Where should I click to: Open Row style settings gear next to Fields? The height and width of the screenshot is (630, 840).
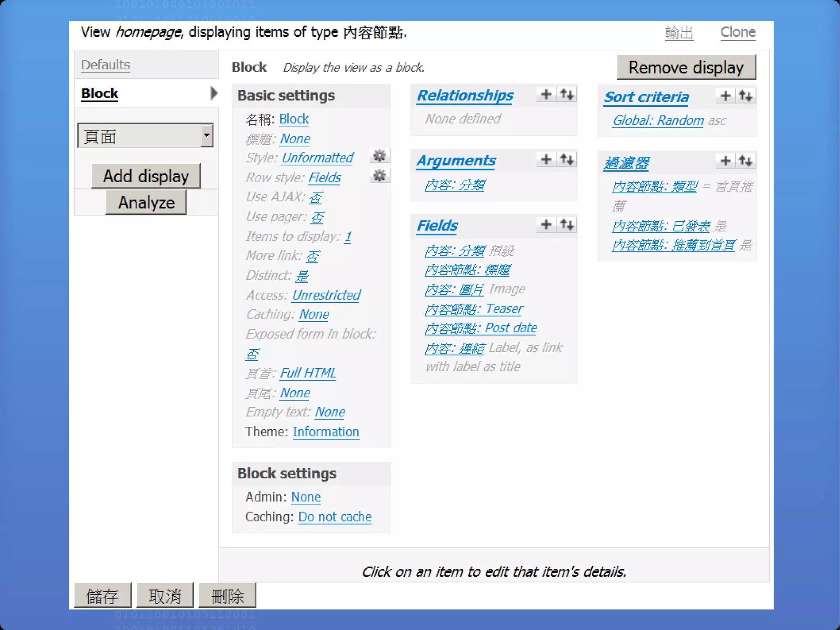(x=379, y=176)
